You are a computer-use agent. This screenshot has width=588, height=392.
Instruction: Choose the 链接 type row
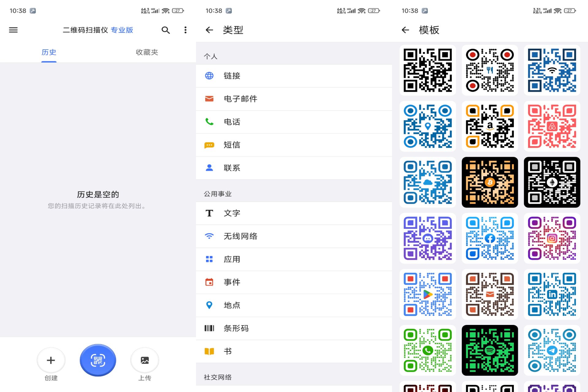(294, 76)
